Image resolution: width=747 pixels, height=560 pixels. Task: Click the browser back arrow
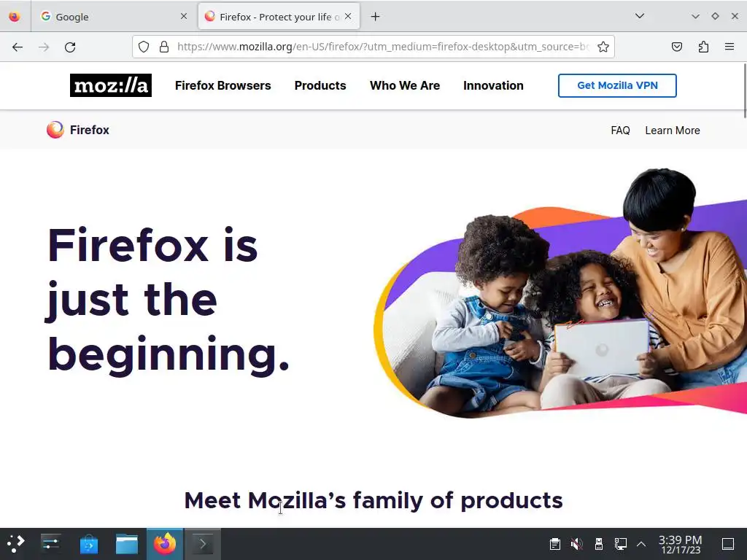click(18, 47)
